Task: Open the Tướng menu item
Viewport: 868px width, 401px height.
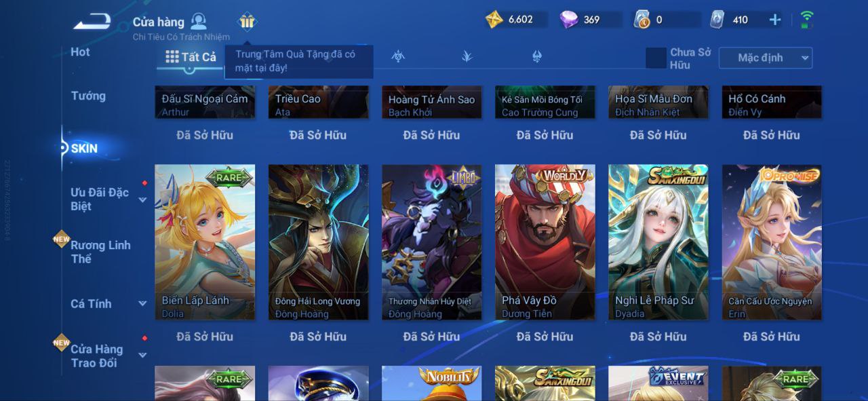Action: [88, 96]
